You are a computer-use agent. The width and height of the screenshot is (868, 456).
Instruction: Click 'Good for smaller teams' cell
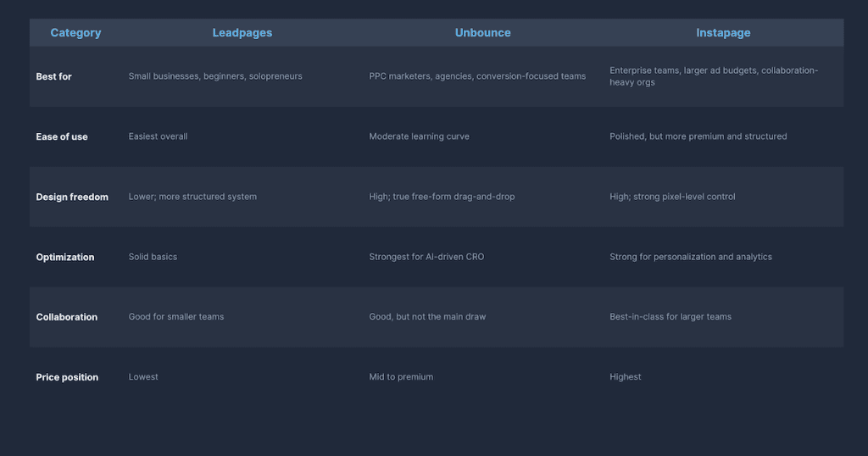176,316
